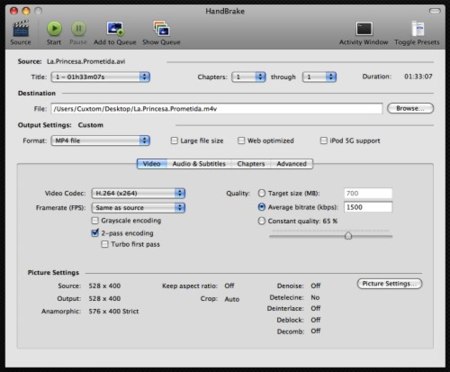Screen dimensions: 450x372
Task: Click the Keep aspect ratio value Off
Action: (229, 286)
